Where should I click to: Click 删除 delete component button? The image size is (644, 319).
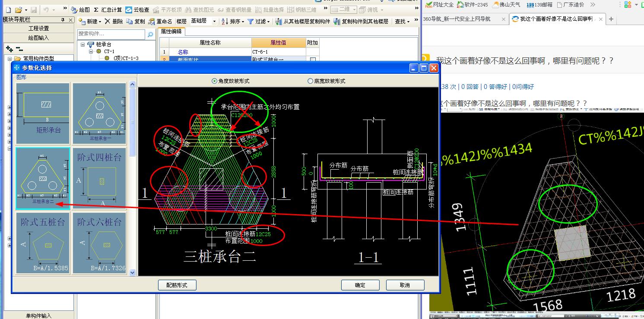pos(114,21)
